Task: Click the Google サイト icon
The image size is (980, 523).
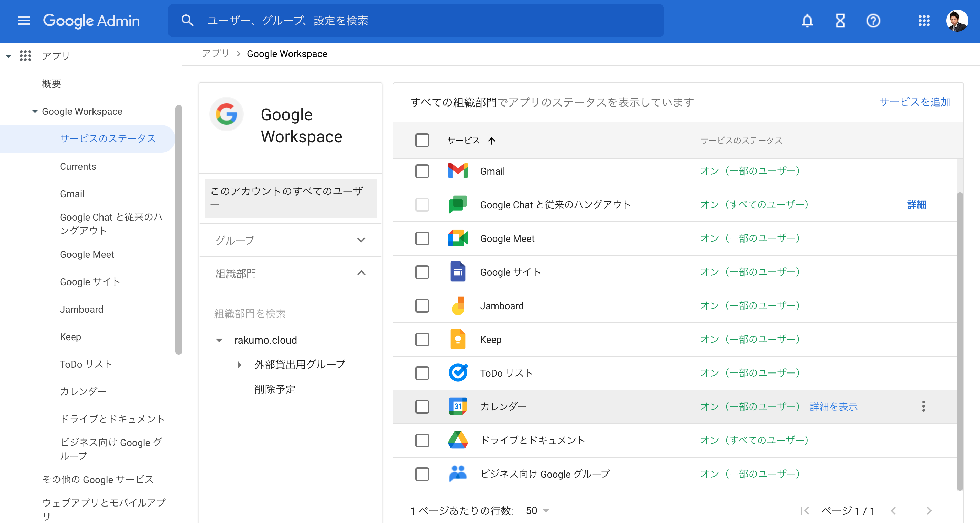Action: pyautogui.click(x=458, y=272)
